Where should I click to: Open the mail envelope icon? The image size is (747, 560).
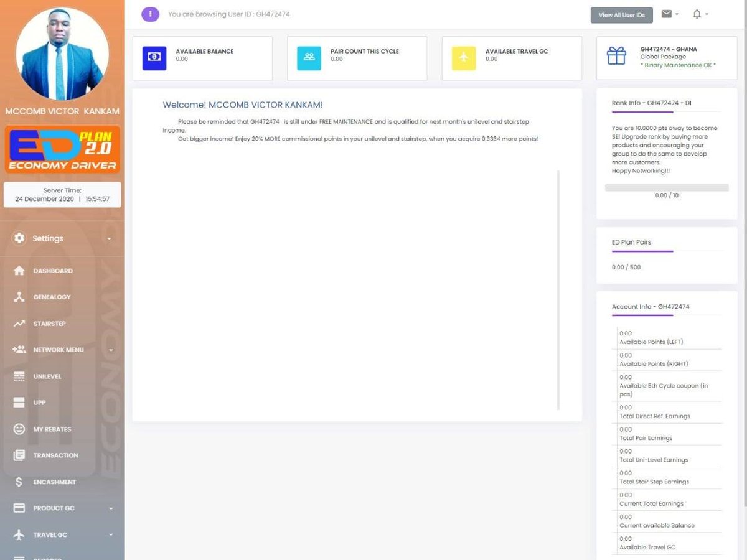click(667, 14)
